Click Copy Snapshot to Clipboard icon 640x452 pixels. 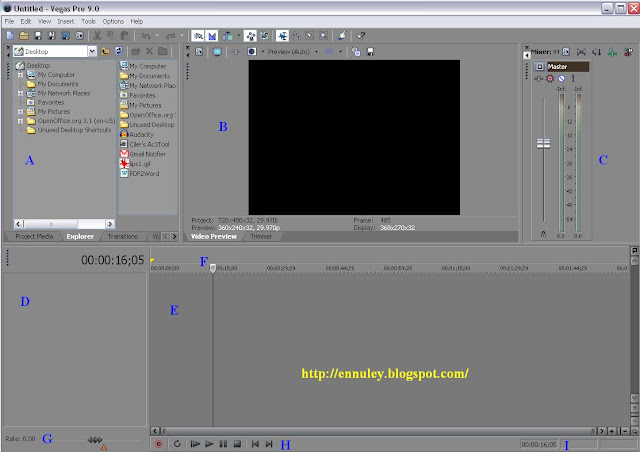356,52
